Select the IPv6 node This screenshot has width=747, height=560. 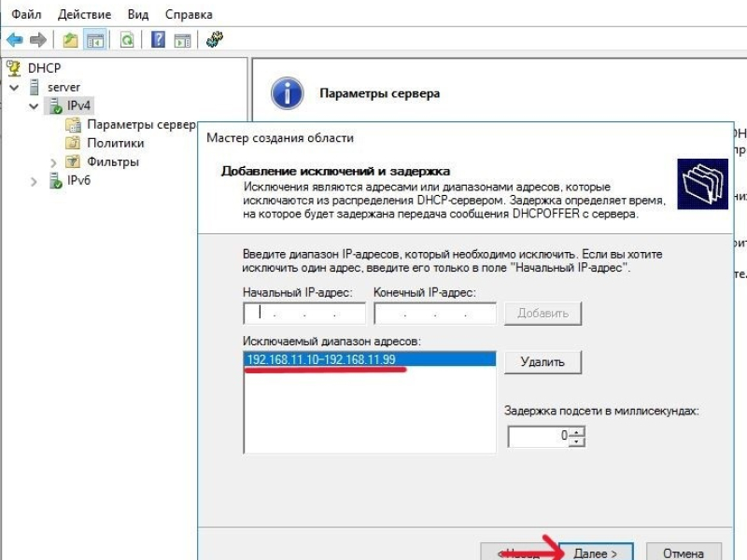coord(78,180)
